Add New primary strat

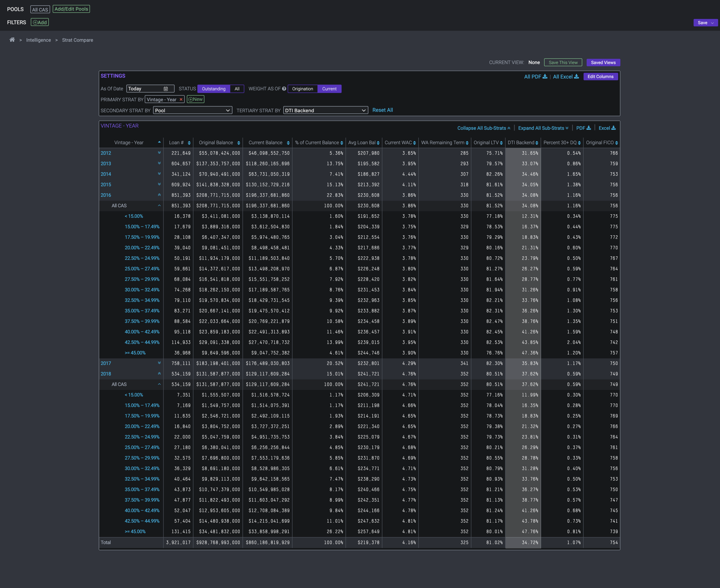[196, 99]
